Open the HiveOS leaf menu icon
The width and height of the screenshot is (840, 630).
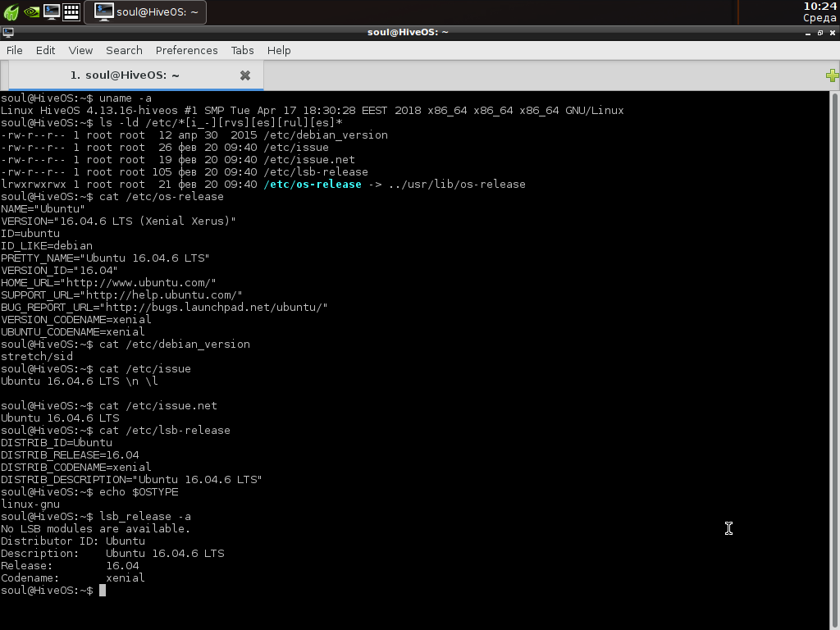11,11
